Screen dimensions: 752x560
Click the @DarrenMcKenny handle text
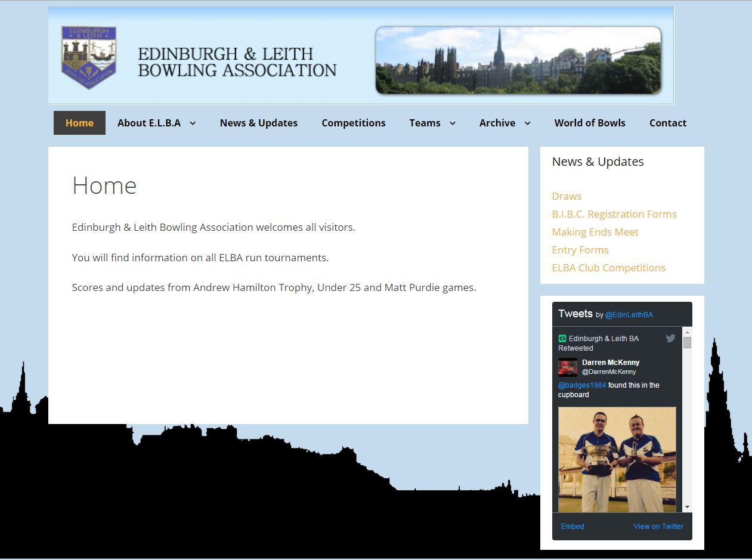(x=609, y=372)
